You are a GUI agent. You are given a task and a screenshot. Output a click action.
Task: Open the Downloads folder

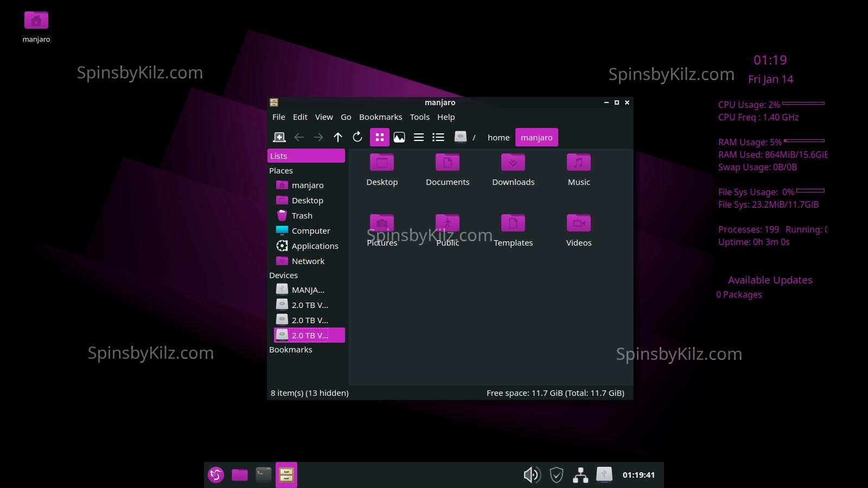pyautogui.click(x=513, y=170)
